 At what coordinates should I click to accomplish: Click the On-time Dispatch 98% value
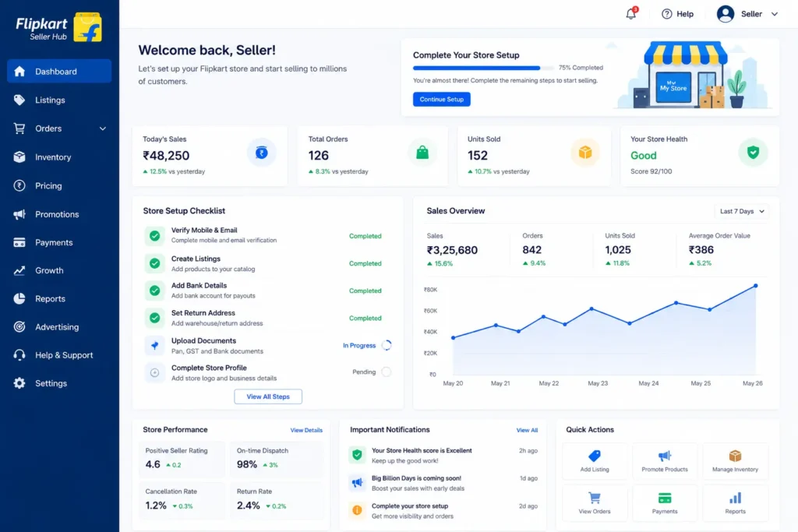[247, 464]
